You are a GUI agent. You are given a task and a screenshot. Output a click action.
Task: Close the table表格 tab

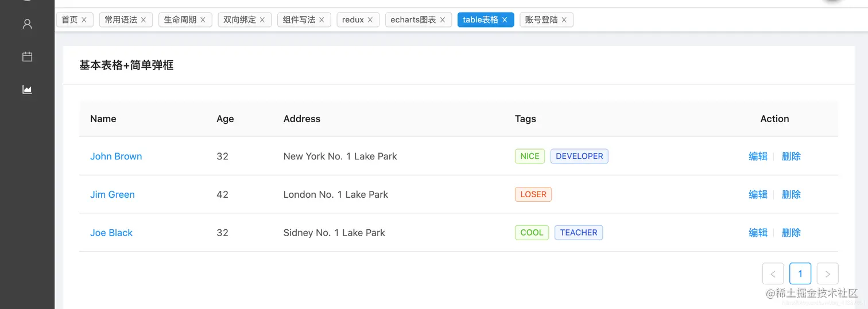(x=505, y=20)
